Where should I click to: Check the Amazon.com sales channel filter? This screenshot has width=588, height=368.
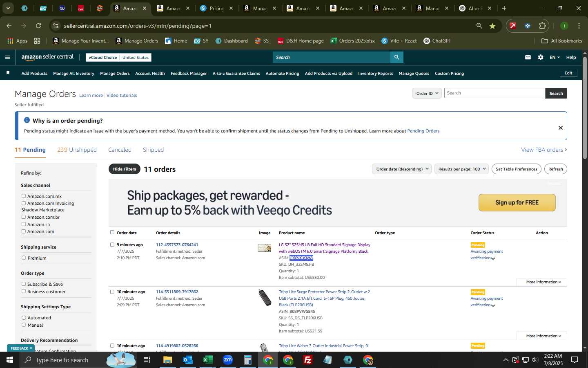click(x=24, y=231)
